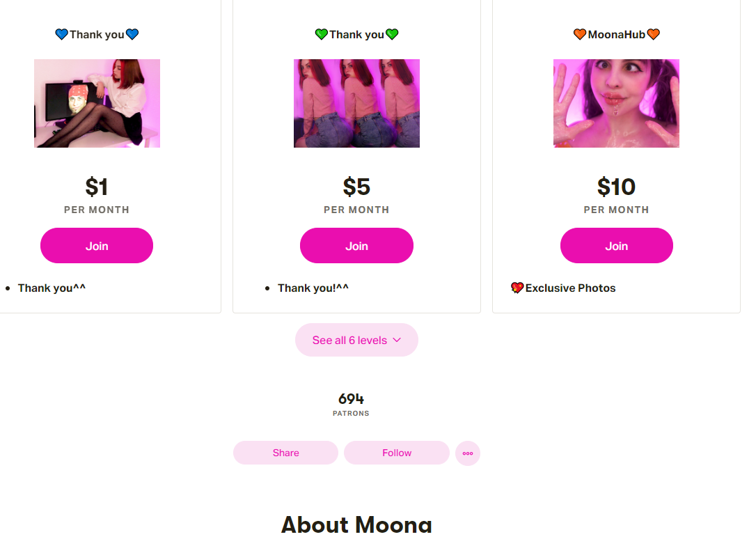Click the About Moona heading
This screenshot has height=546, width=756.
tap(356, 524)
